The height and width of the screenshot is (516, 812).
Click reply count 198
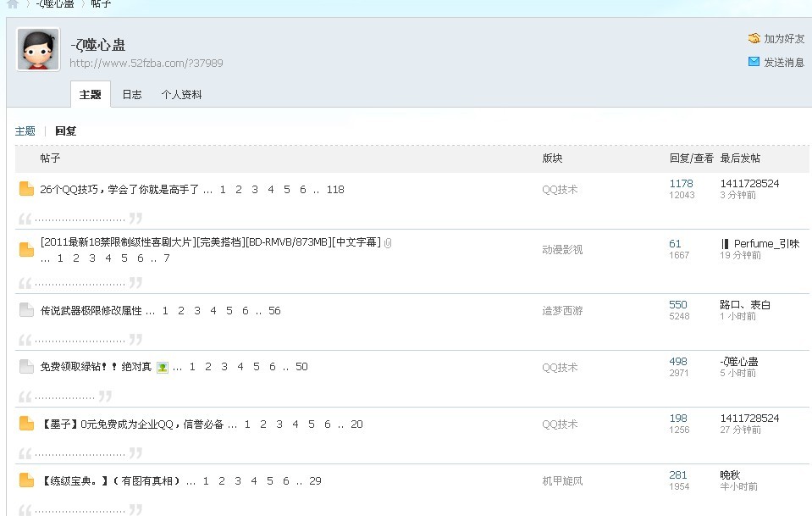tap(678, 418)
